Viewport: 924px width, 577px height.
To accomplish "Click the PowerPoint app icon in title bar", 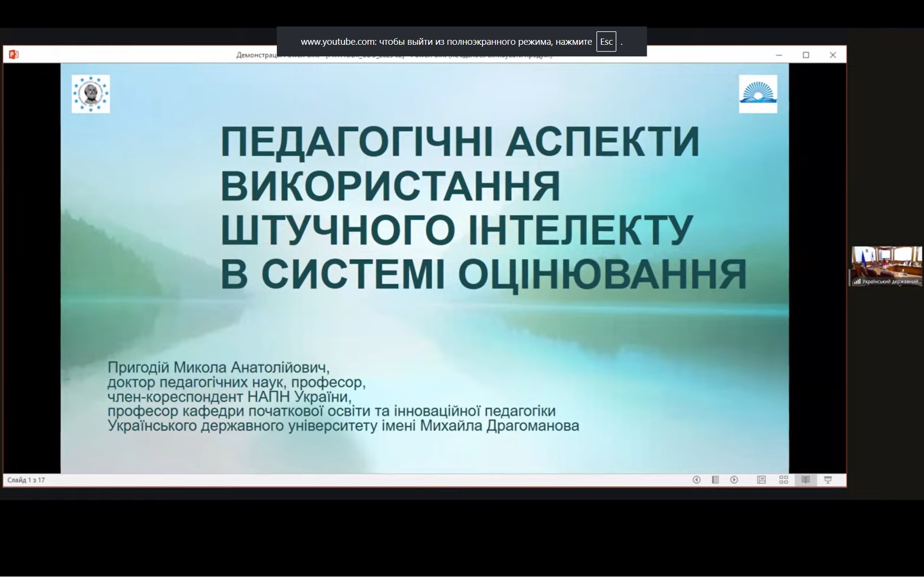I will [13, 54].
